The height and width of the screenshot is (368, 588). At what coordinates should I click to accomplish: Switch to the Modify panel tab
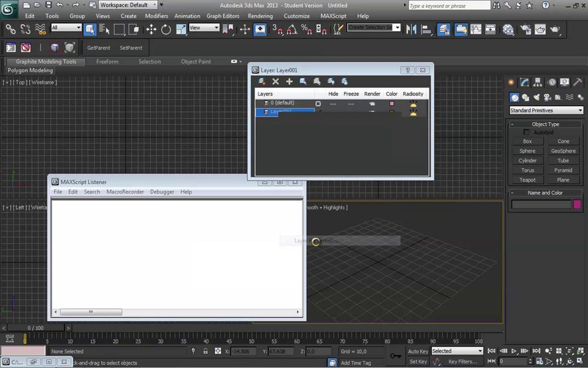coord(524,82)
